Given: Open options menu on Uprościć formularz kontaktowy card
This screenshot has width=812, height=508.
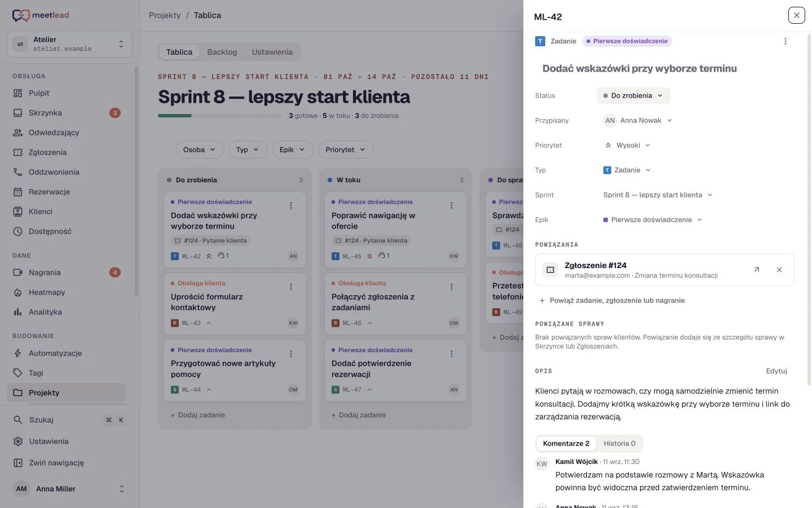Looking at the screenshot, I should point(291,287).
